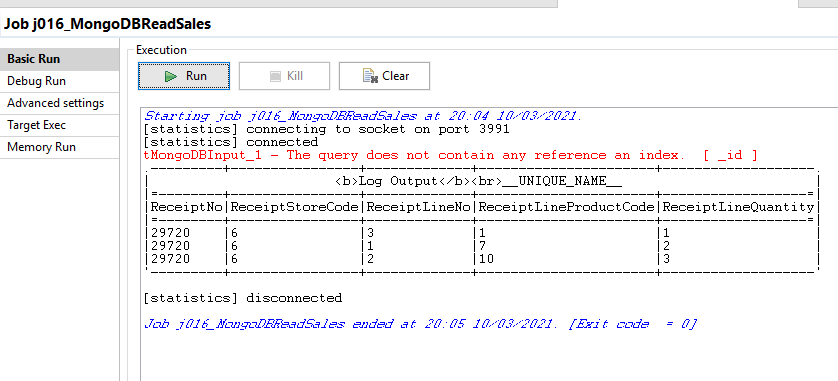The height and width of the screenshot is (381, 838).
Task: Click the Execution group label
Action: click(161, 50)
